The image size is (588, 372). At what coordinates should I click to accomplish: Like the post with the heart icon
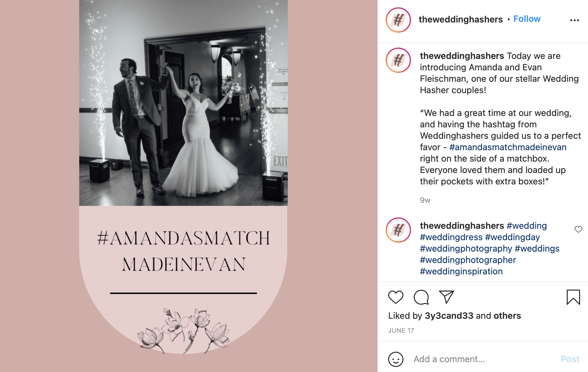[x=395, y=297]
